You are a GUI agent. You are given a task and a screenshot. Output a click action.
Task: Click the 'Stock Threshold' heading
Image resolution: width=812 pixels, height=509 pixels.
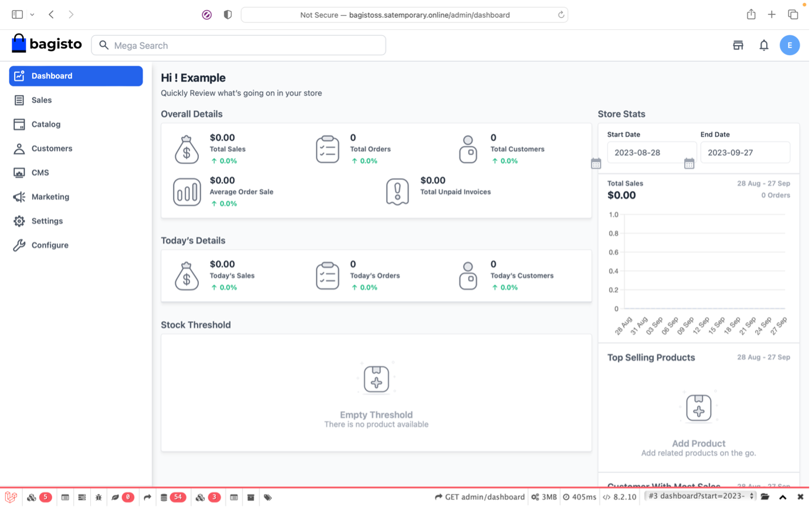click(x=195, y=325)
